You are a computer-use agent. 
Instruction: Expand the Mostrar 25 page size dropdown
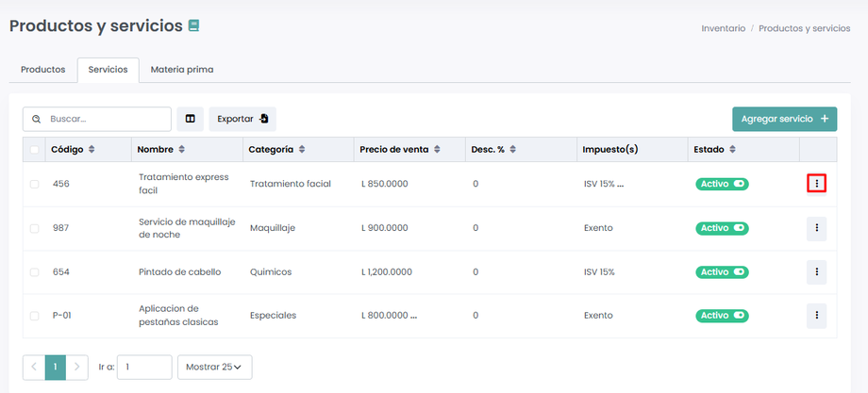coord(214,367)
